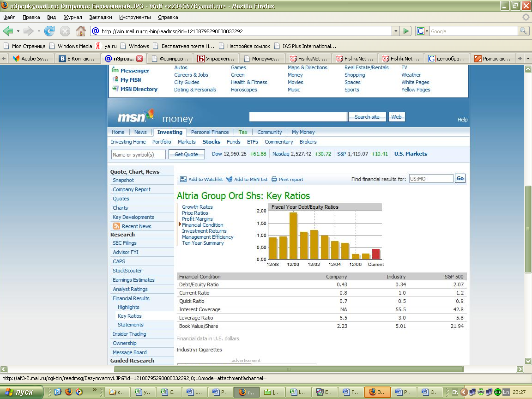Click the media player quick launch icon
This screenshot has height=399, width=532.
click(x=79, y=392)
